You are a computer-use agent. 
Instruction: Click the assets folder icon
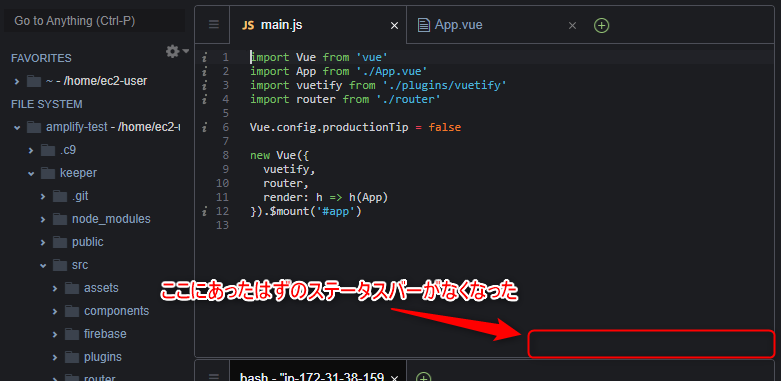[72, 288]
